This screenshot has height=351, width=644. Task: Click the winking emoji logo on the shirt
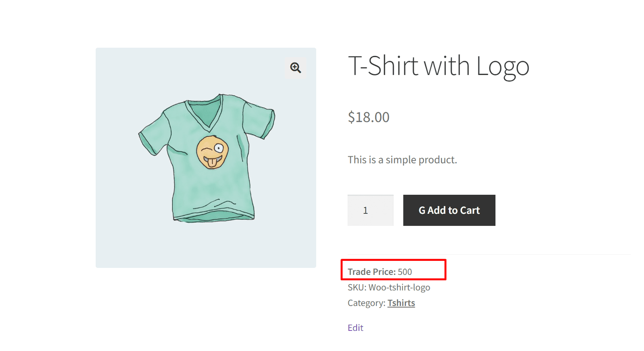tap(212, 152)
